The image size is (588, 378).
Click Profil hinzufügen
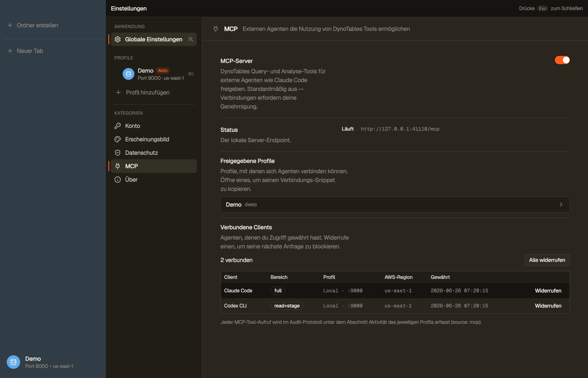click(147, 93)
